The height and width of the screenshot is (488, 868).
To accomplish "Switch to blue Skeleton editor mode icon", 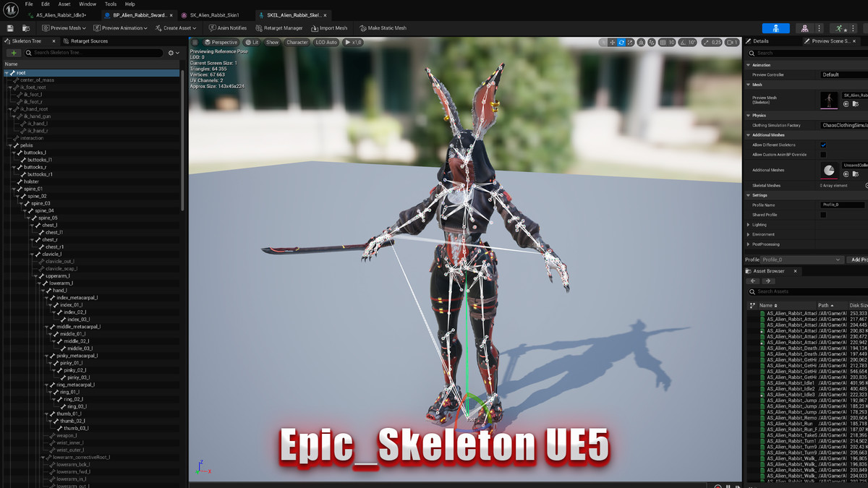I will (775, 28).
